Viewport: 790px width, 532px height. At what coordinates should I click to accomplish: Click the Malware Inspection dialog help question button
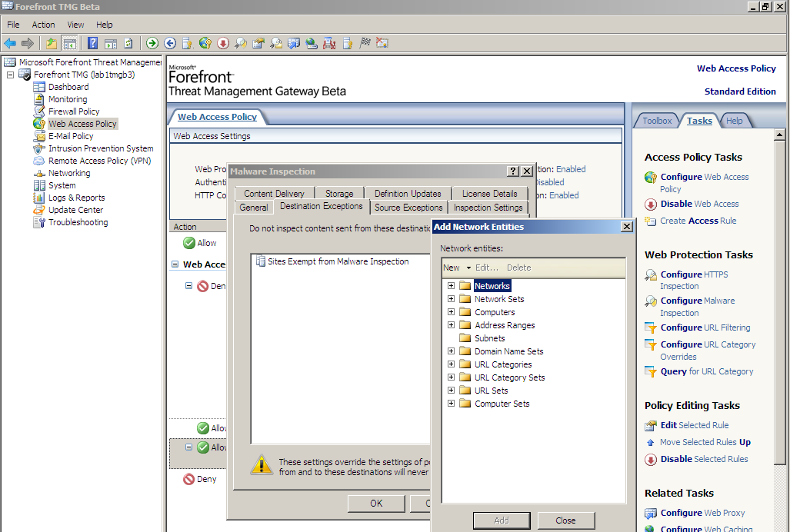512,171
